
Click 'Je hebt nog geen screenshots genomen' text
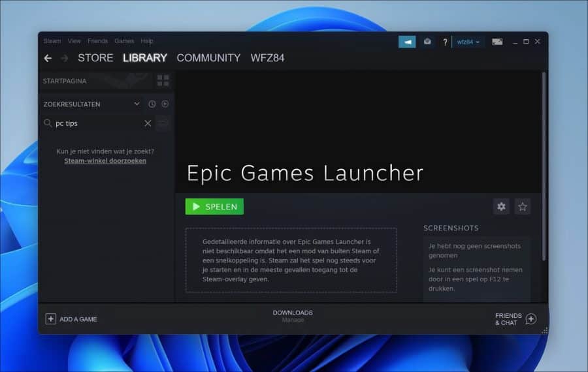click(474, 251)
